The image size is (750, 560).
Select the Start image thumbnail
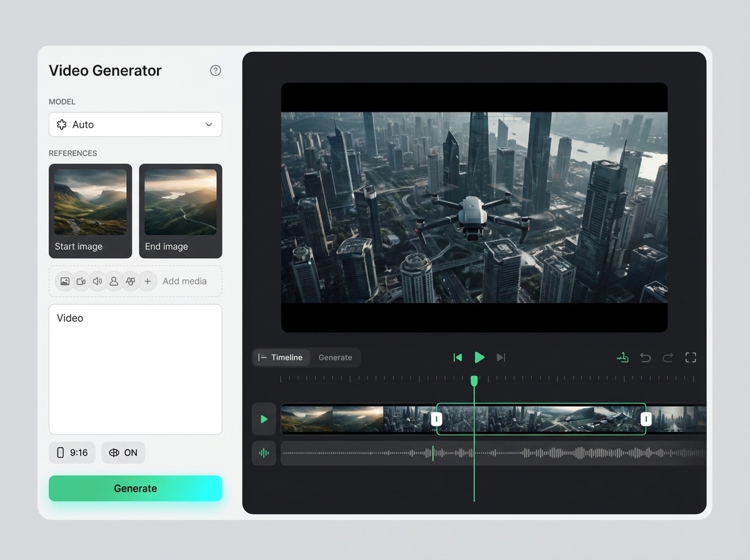[x=91, y=211]
